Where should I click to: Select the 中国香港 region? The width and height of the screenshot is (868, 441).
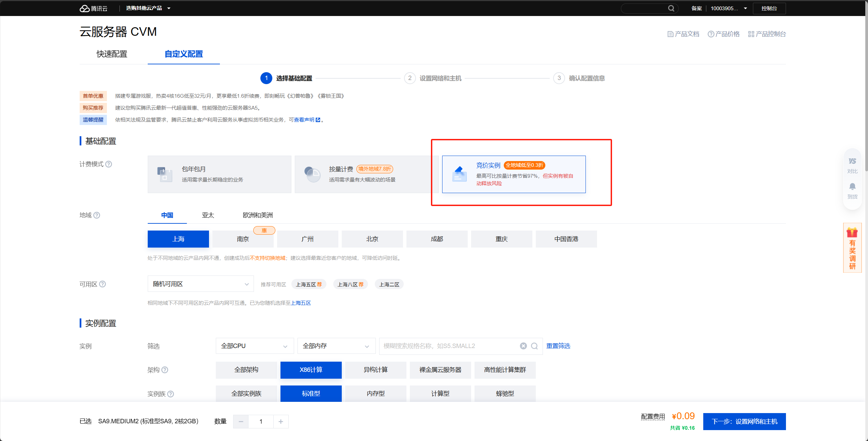[x=566, y=239]
